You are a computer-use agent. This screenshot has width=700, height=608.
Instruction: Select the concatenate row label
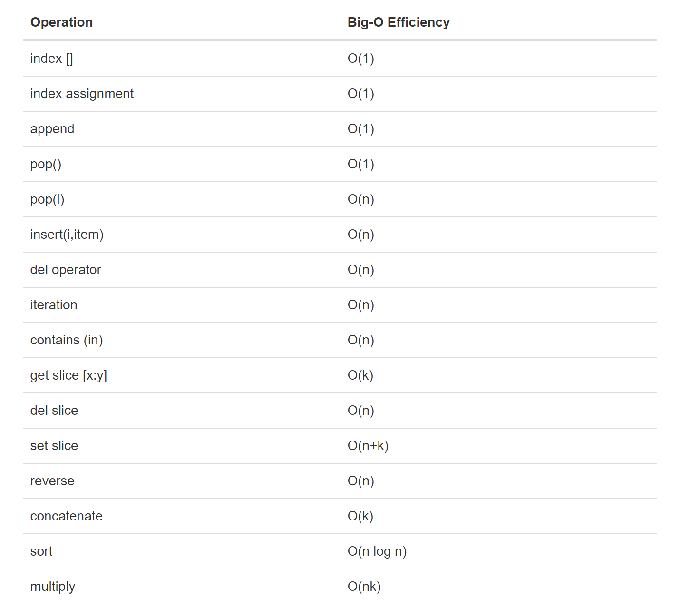[67, 516]
